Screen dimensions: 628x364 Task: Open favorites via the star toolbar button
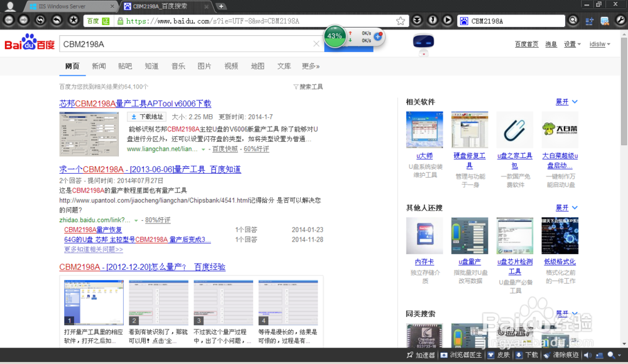tap(73, 20)
